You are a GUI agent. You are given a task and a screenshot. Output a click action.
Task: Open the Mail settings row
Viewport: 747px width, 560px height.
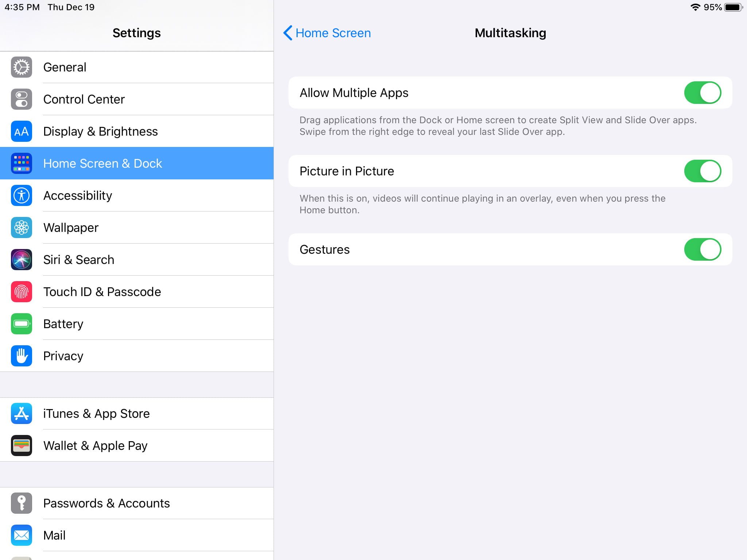click(137, 535)
